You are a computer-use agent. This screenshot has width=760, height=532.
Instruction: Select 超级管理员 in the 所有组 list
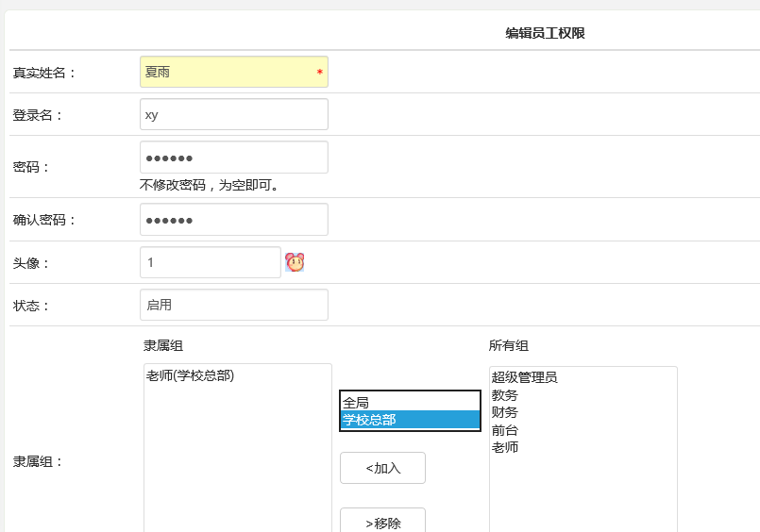[525, 377]
